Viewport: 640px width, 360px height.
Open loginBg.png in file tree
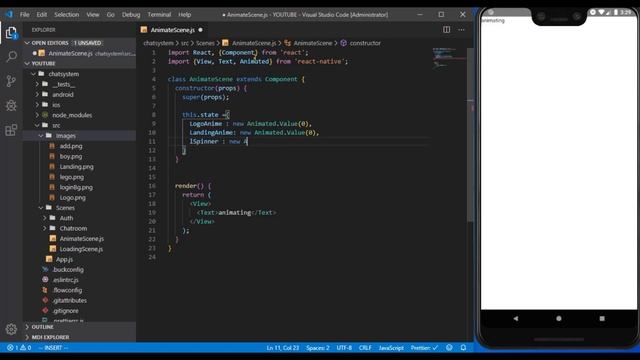(76, 187)
